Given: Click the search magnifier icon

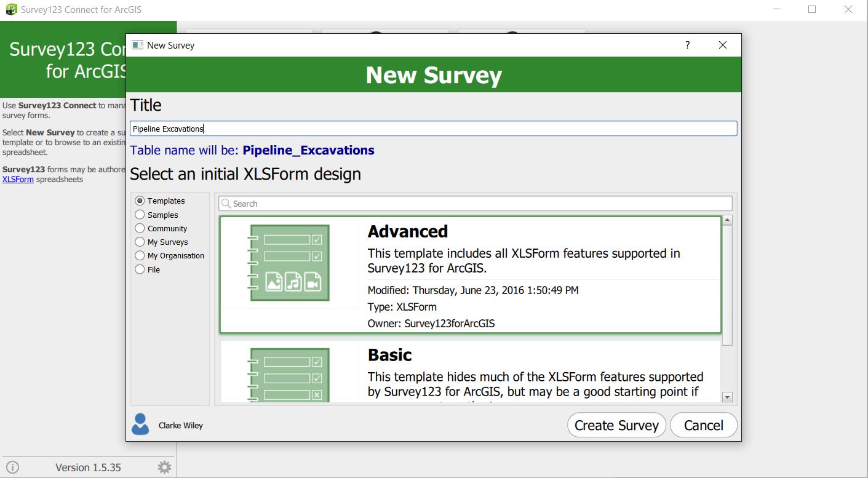Looking at the screenshot, I should (x=226, y=204).
